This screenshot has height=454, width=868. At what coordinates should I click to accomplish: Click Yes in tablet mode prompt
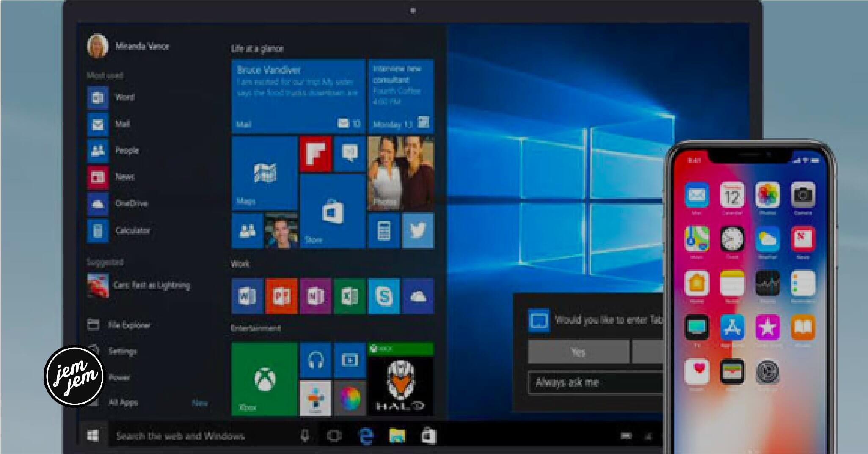pyautogui.click(x=578, y=352)
